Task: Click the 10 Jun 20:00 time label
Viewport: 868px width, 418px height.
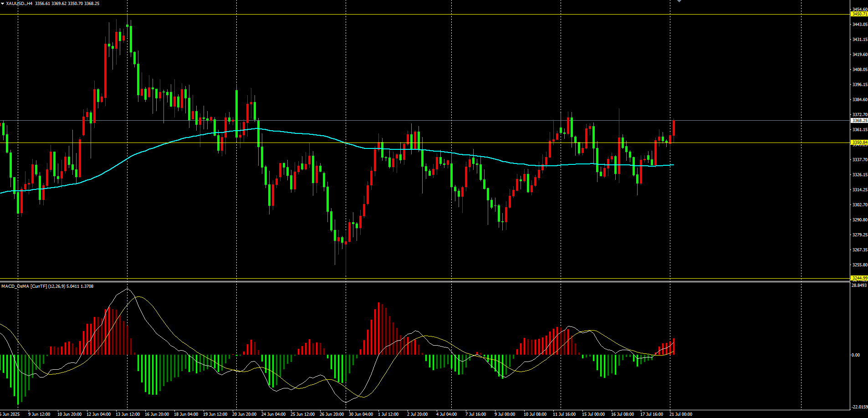Action: tap(69, 414)
